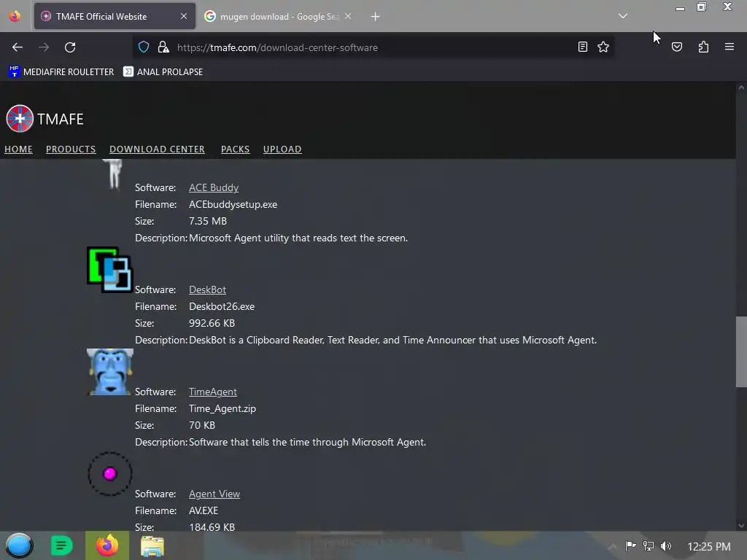
Task: Open the TimeAgent software link
Action: point(213,392)
